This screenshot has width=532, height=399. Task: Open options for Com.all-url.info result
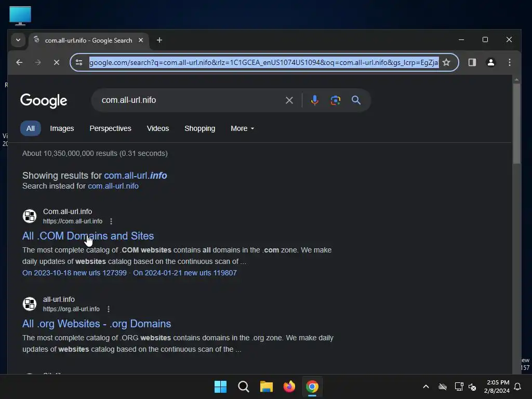[x=111, y=221]
